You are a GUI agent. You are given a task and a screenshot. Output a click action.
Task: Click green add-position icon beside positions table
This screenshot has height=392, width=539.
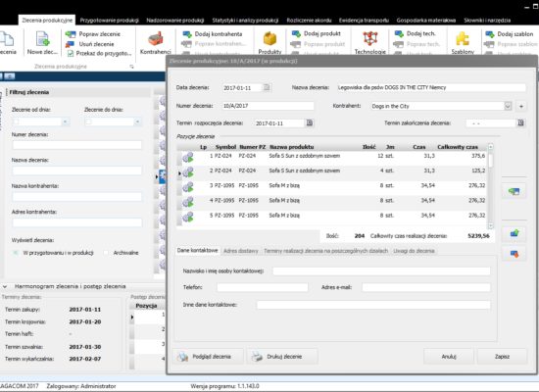click(x=514, y=191)
